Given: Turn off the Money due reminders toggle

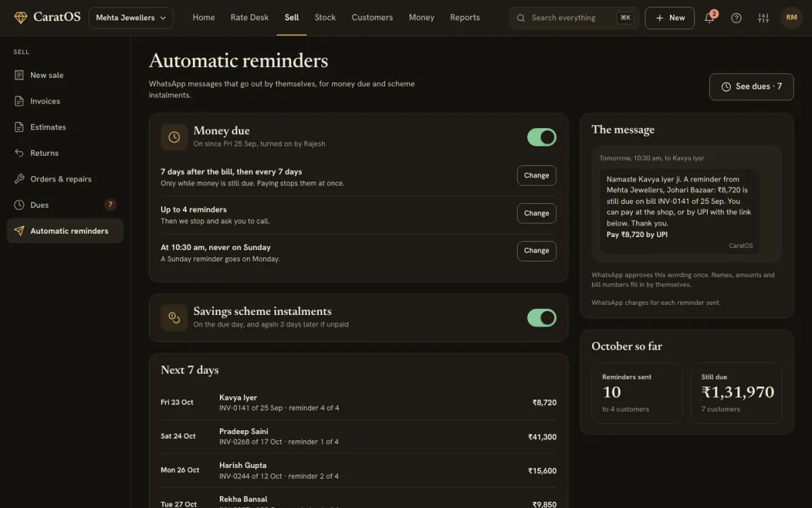Looking at the screenshot, I should pos(542,137).
